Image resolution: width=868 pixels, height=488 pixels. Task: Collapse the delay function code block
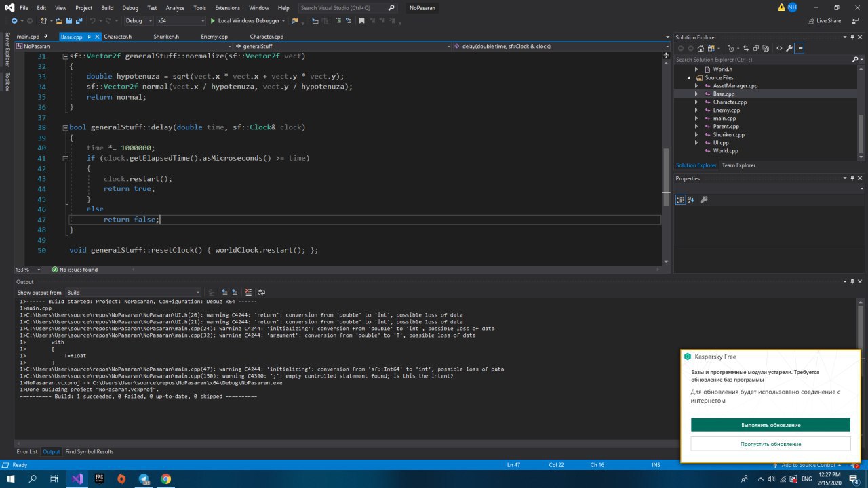pyautogui.click(x=65, y=127)
